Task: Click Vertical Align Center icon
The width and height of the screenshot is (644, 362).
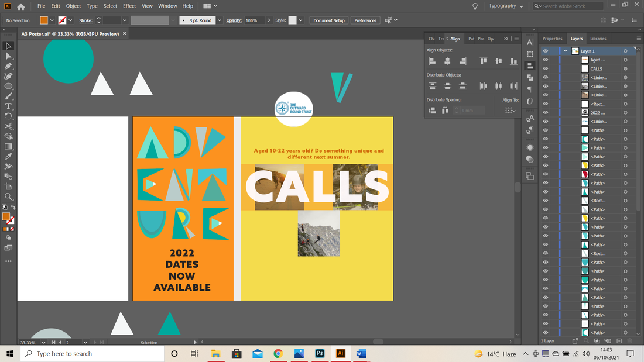Action: [498, 61]
